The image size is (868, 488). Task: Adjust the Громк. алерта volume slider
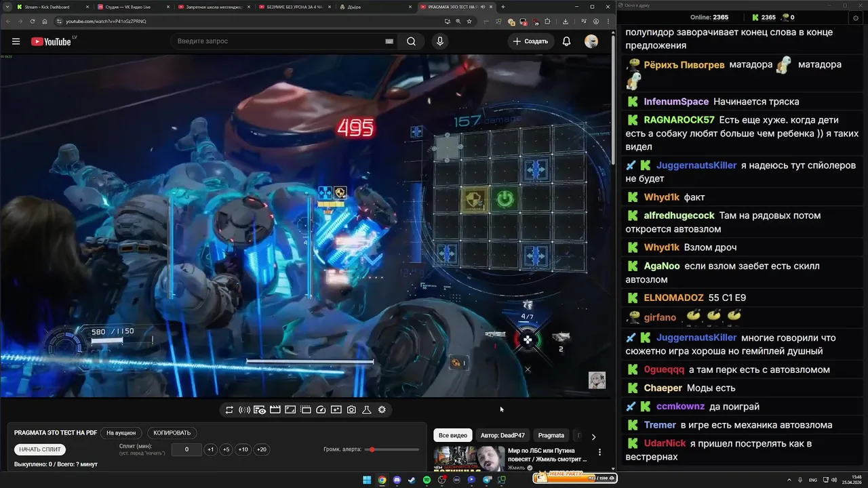392,449
